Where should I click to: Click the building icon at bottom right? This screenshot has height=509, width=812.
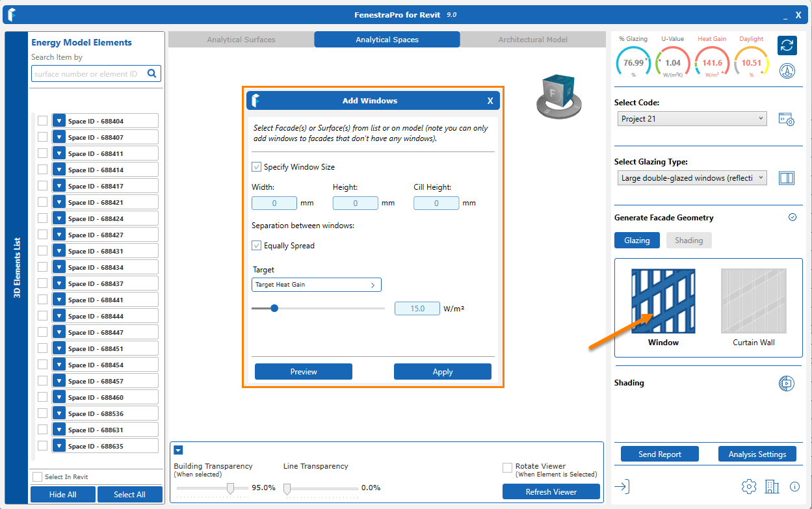(x=772, y=486)
